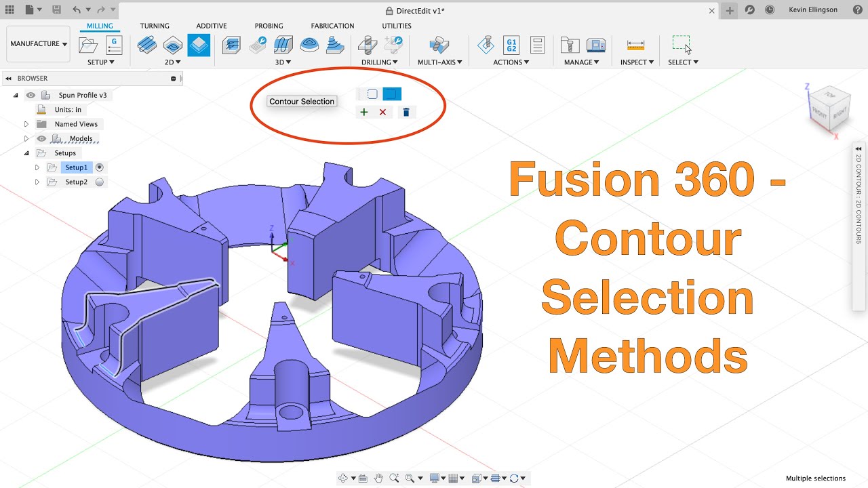
Task: Toggle visibility eye of Models
Action: coord(41,139)
